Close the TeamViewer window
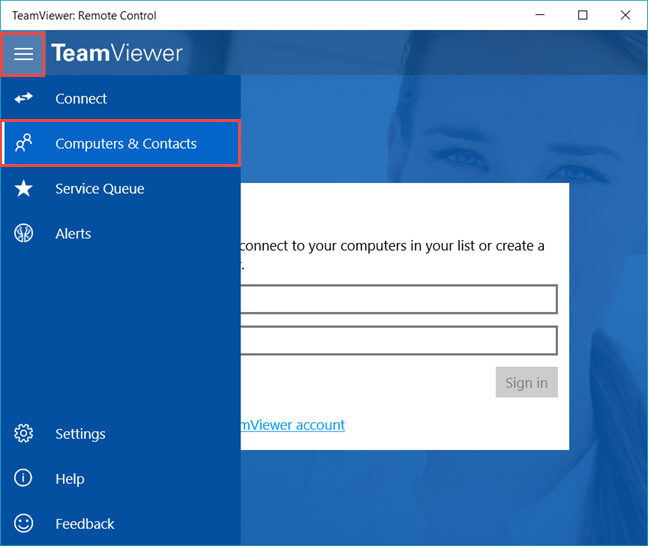This screenshot has width=648, height=546. [625, 15]
